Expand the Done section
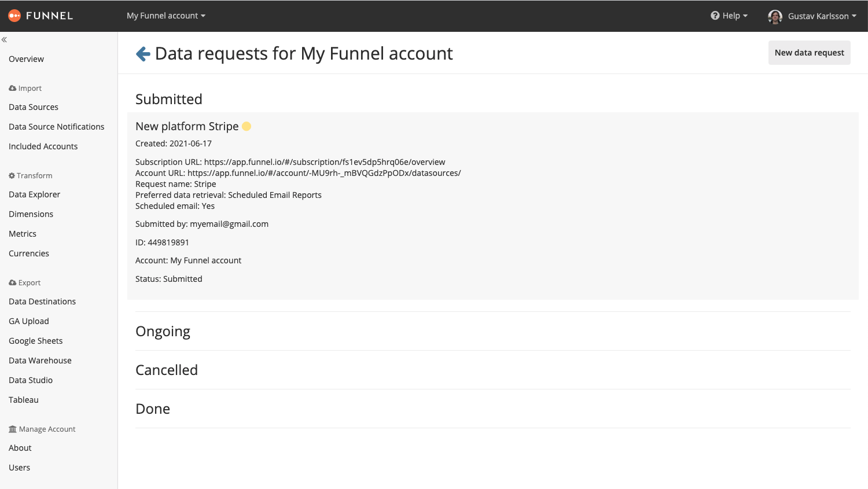This screenshot has width=868, height=489. [153, 409]
